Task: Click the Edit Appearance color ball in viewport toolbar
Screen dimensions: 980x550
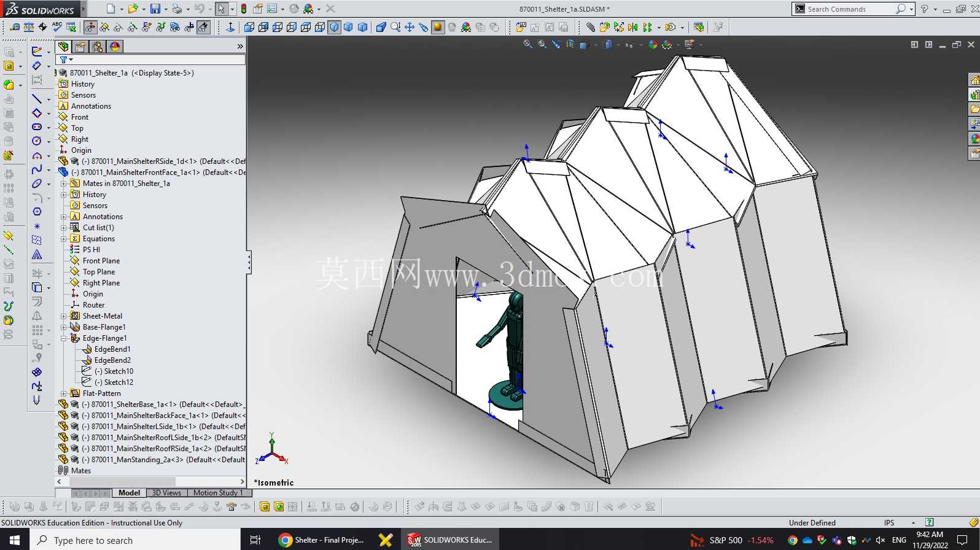Action: (653, 44)
